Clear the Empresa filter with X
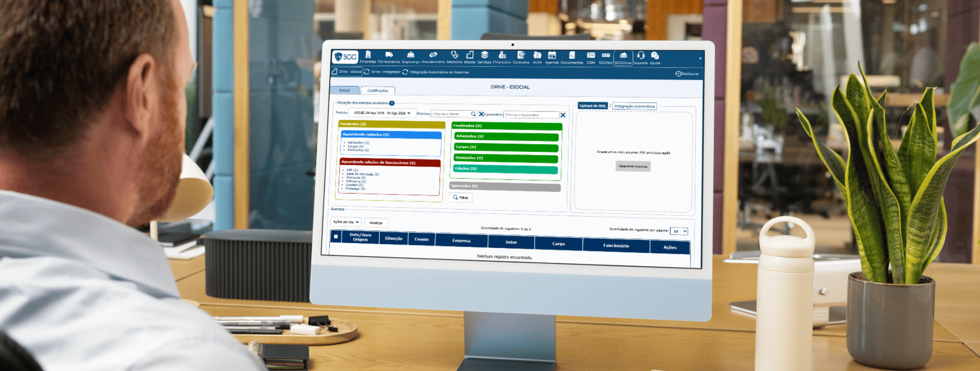 481,114
